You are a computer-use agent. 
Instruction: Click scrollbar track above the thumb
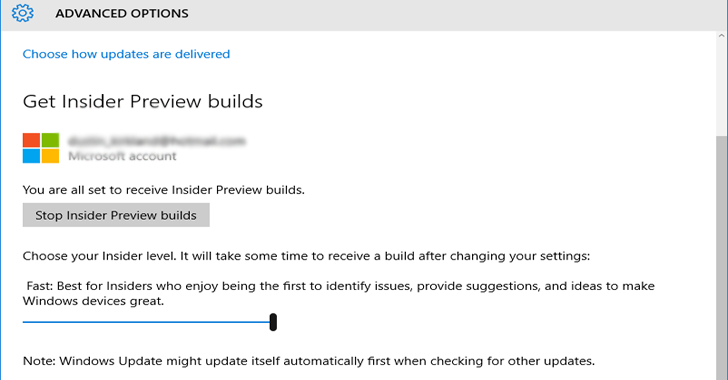click(x=722, y=88)
